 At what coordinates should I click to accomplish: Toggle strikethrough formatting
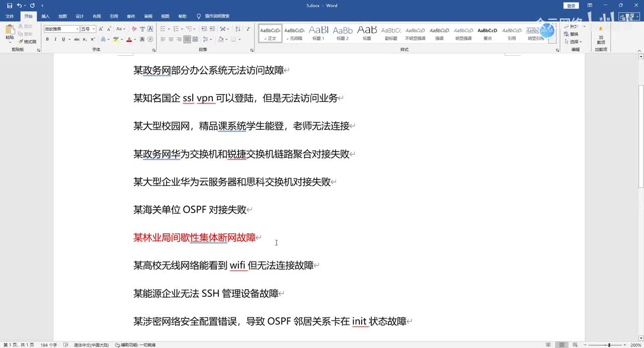pyautogui.click(x=76, y=39)
